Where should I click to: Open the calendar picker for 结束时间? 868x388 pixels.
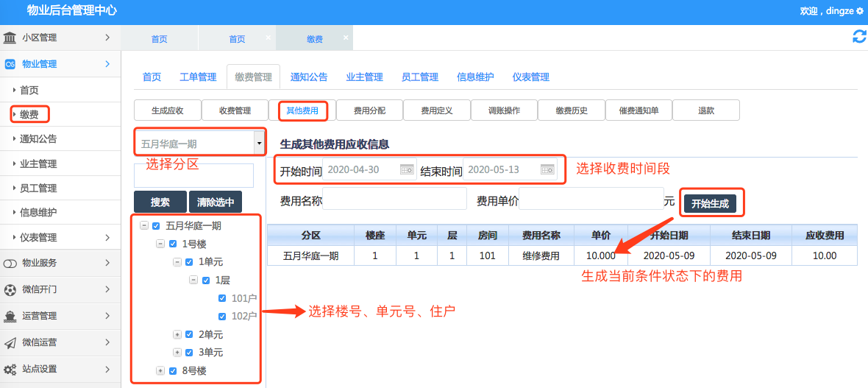coord(548,169)
